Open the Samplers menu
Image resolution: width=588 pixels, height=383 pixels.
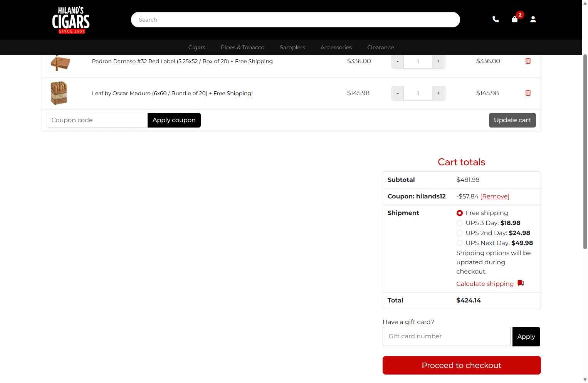[x=292, y=47]
